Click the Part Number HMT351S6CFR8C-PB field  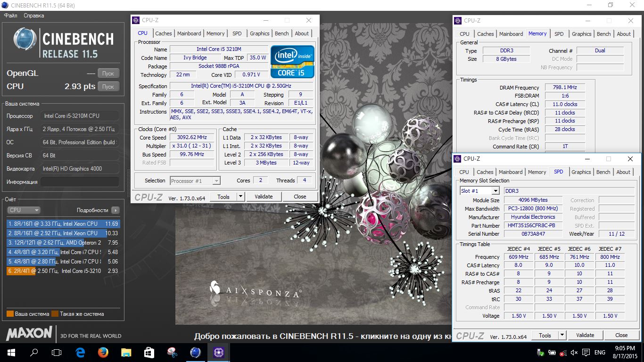coord(533,226)
